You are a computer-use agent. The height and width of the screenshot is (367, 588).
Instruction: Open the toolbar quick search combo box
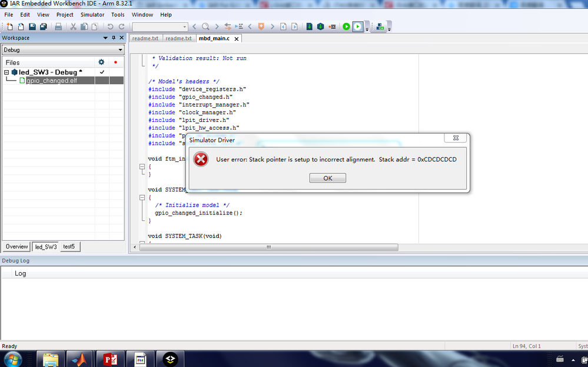[x=160, y=27]
